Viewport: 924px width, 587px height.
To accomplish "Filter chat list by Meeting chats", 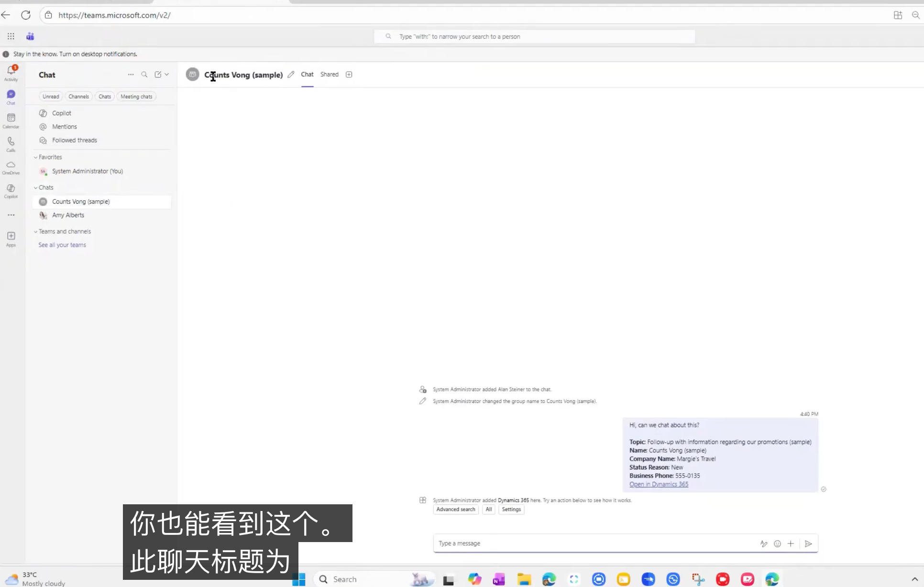I will click(x=136, y=97).
